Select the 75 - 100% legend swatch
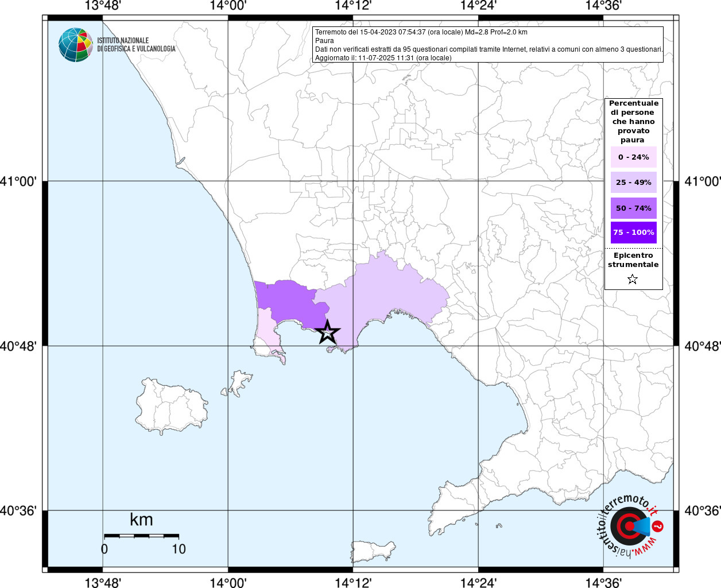The width and height of the screenshot is (721, 588). pos(633,233)
